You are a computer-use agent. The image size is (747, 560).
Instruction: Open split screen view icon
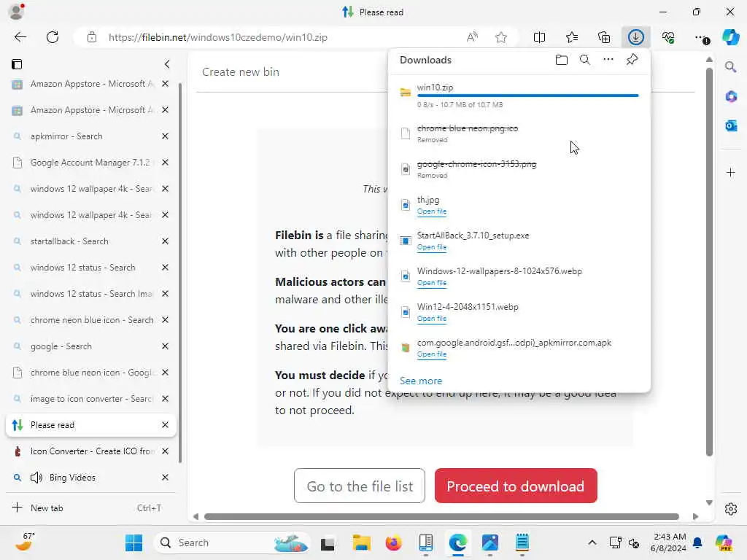[x=539, y=37]
